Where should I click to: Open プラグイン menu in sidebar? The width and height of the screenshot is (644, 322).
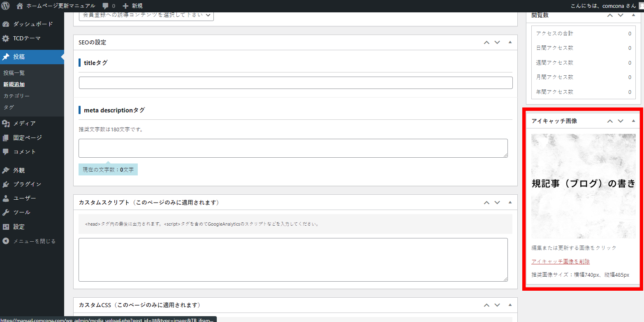[x=27, y=184]
